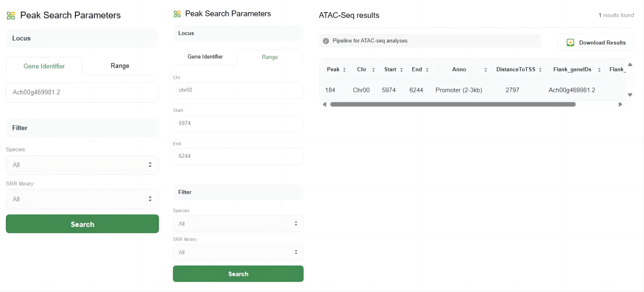This screenshot has width=644, height=292.
Task: Click the info icon before Pipeline for ATAC-seq
Action: click(326, 41)
